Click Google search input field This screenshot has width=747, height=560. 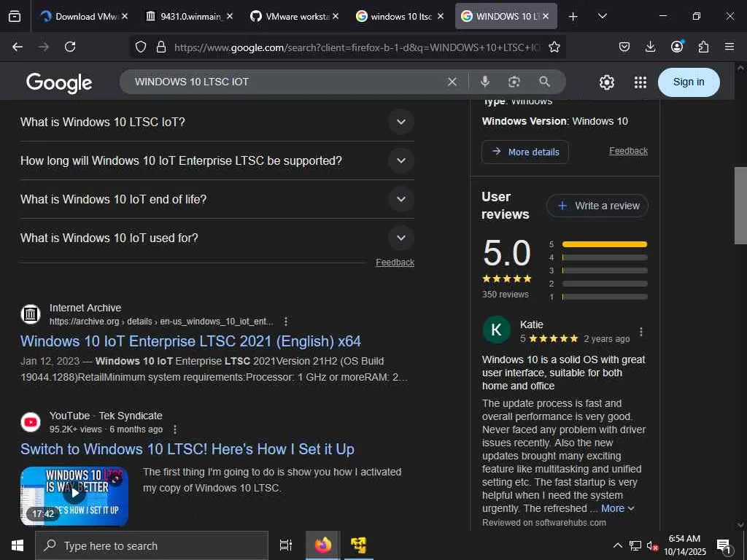pos(286,82)
